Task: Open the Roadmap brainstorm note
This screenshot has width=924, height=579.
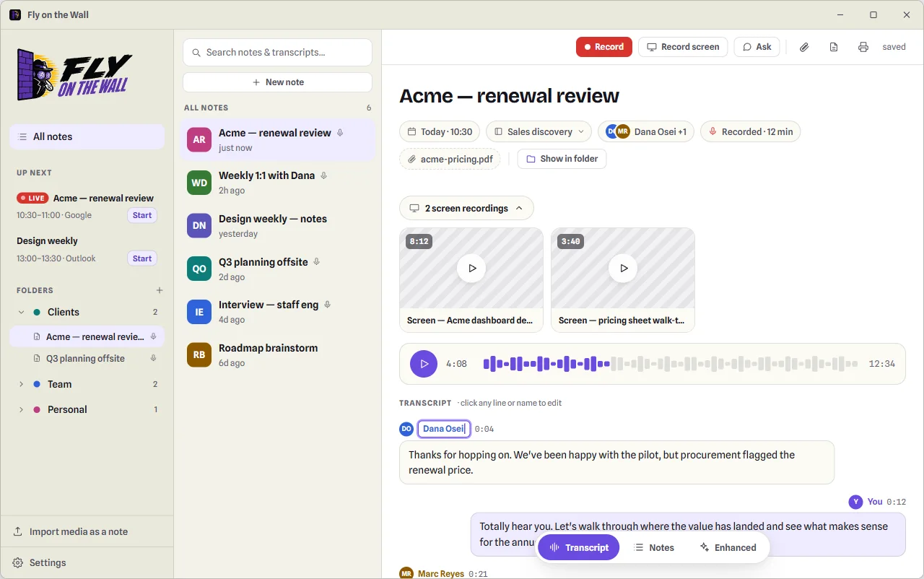Action: point(277,354)
